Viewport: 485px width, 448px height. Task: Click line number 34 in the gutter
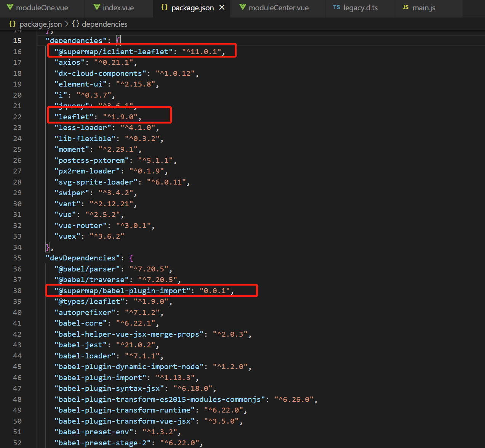[18, 247]
